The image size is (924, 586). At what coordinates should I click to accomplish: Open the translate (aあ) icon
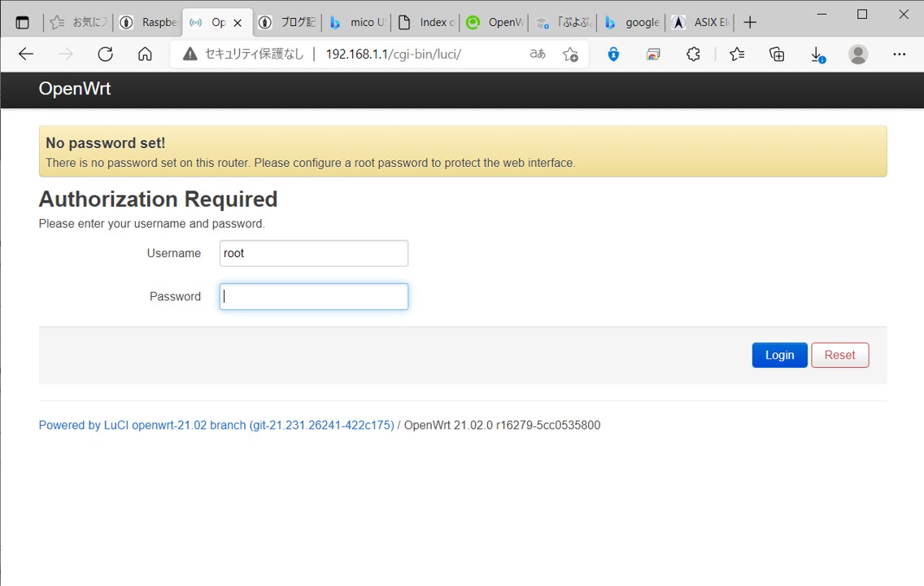(x=538, y=55)
